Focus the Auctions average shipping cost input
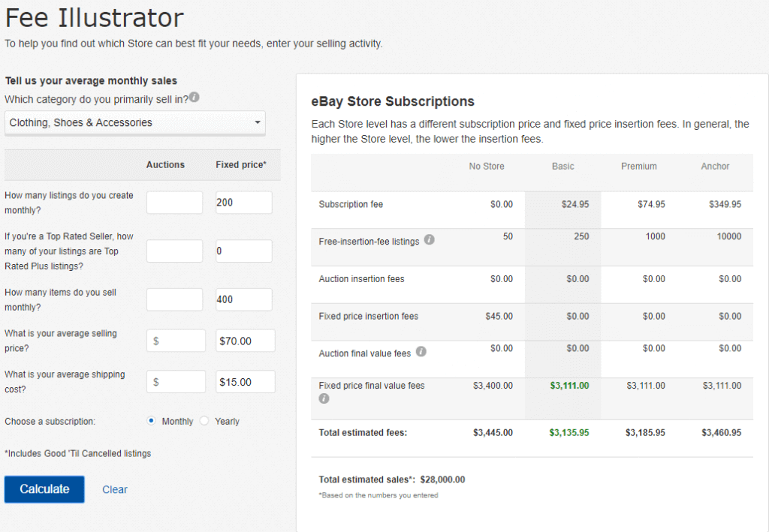The height and width of the screenshot is (532, 769). 176,382
